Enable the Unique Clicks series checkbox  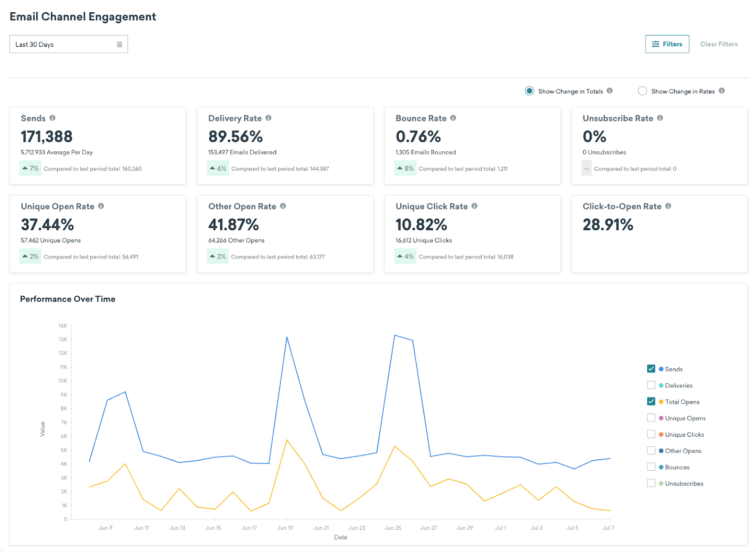(x=651, y=434)
